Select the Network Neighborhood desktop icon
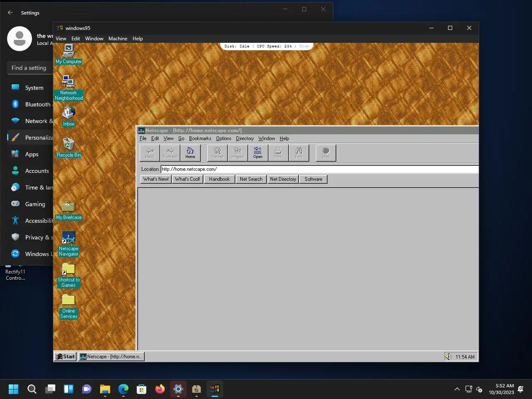Viewport: 532px width, 399px height. point(69,88)
